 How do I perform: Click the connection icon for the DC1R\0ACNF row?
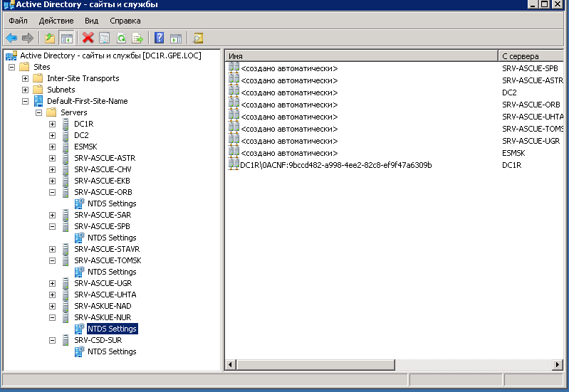(x=234, y=165)
